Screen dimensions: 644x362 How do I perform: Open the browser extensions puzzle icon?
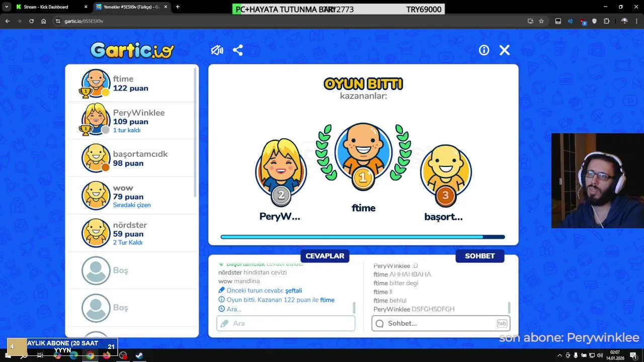point(606,21)
